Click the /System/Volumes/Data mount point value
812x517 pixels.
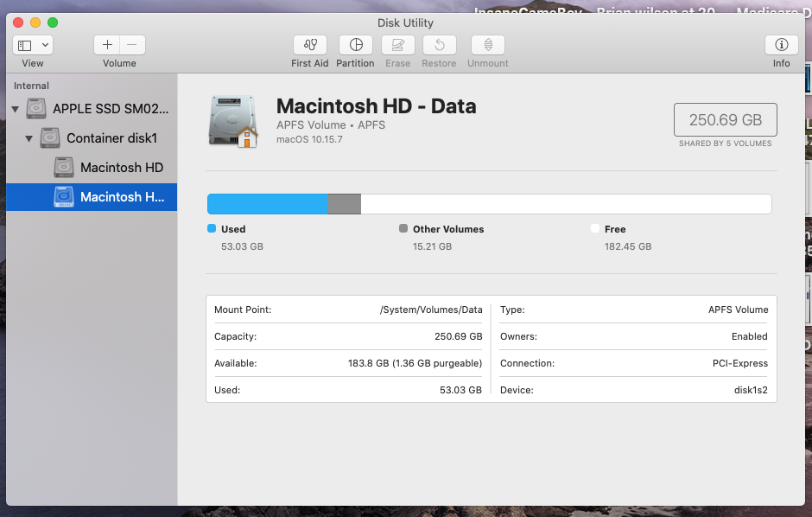tap(431, 310)
